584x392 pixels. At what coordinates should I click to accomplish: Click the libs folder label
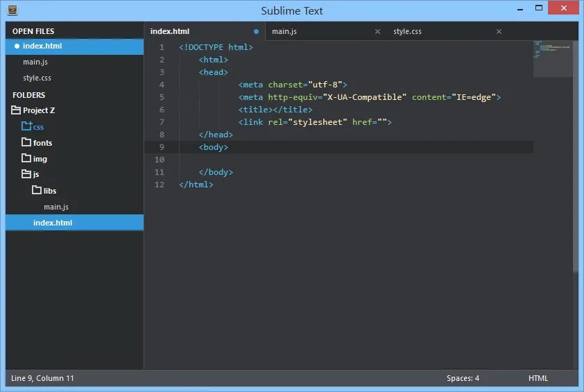pos(49,191)
